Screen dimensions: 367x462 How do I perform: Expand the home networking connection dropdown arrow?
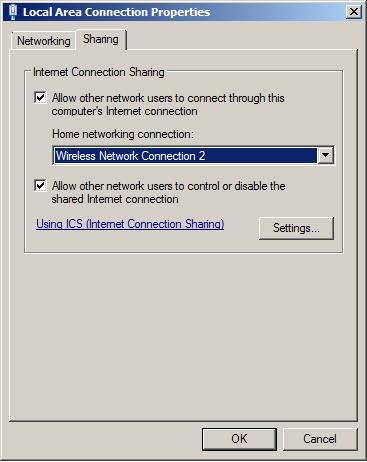[x=326, y=155]
